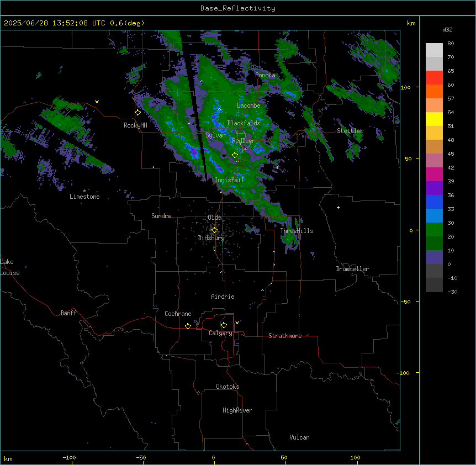Click the white plus marker north of Drumheller
Viewport: 476px width, 465px height.
pos(338,207)
